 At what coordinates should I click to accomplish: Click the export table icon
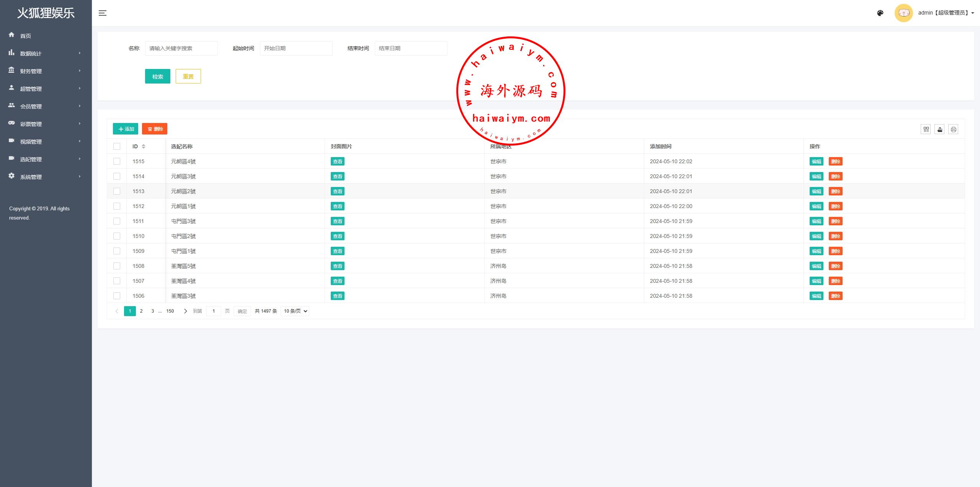pos(939,130)
